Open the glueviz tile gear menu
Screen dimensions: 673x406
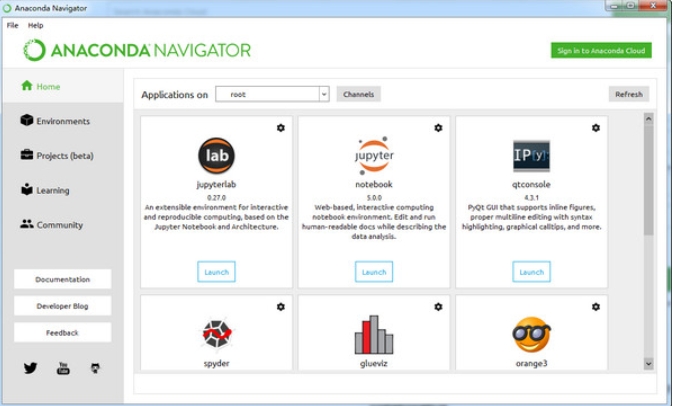438,307
